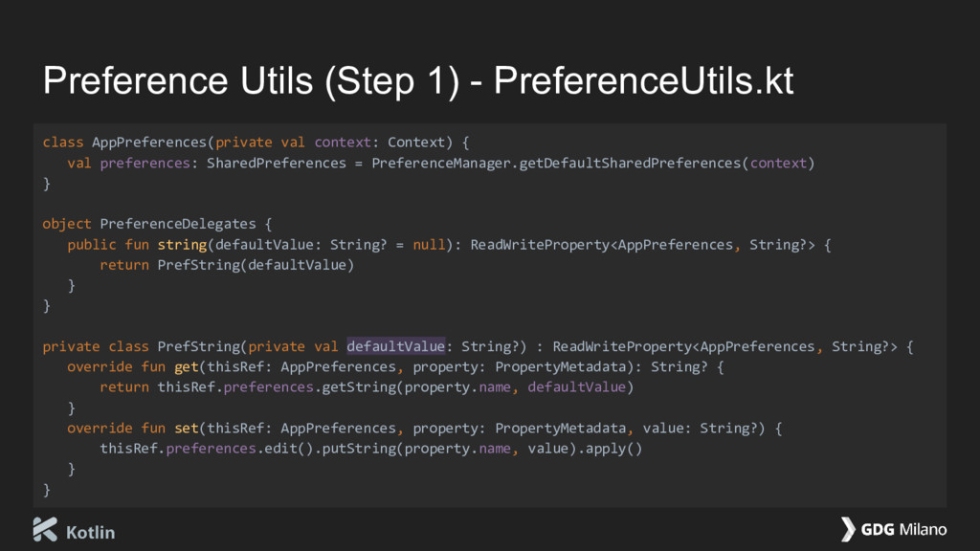This screenshot has width=980, height=551.
Task: Click the AppPreferences class name
Action: point(148,143)
